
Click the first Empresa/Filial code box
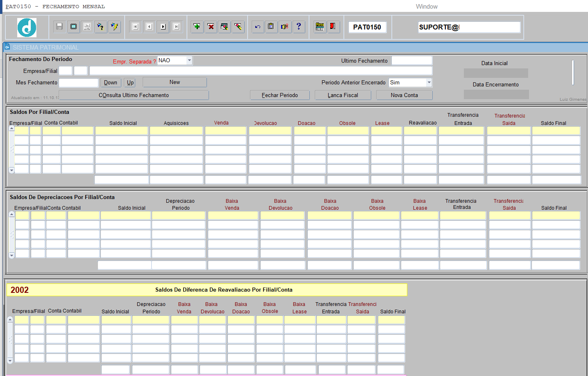point(66,70)
